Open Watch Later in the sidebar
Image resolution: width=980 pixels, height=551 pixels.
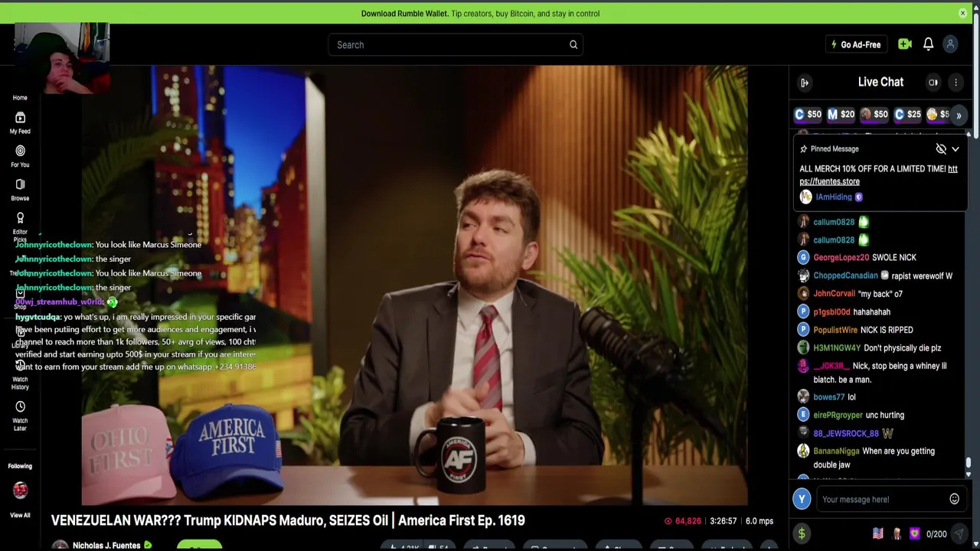coord(20,416)
